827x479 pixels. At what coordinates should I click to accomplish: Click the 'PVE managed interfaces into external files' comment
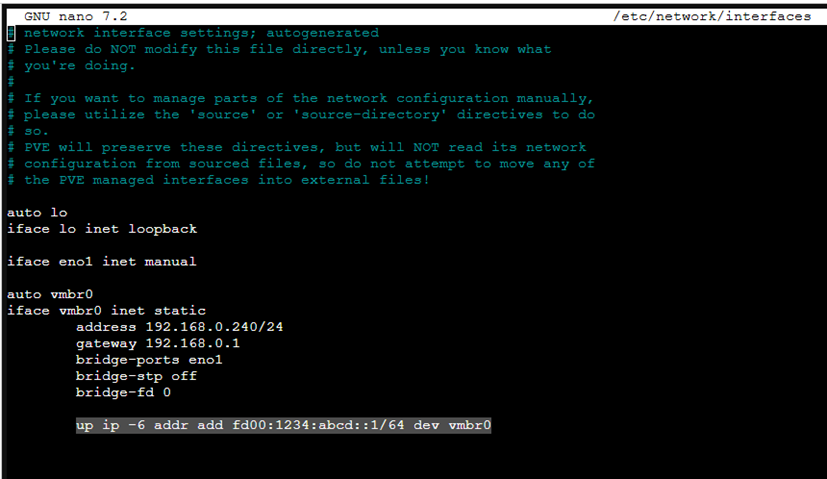click(x=226, y=180)
